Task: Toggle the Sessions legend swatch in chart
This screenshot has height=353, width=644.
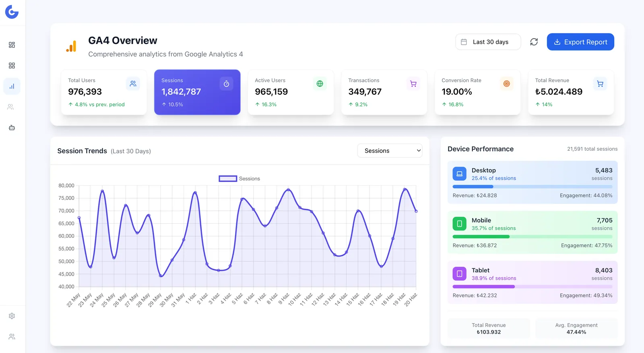Action: (228, 179)
